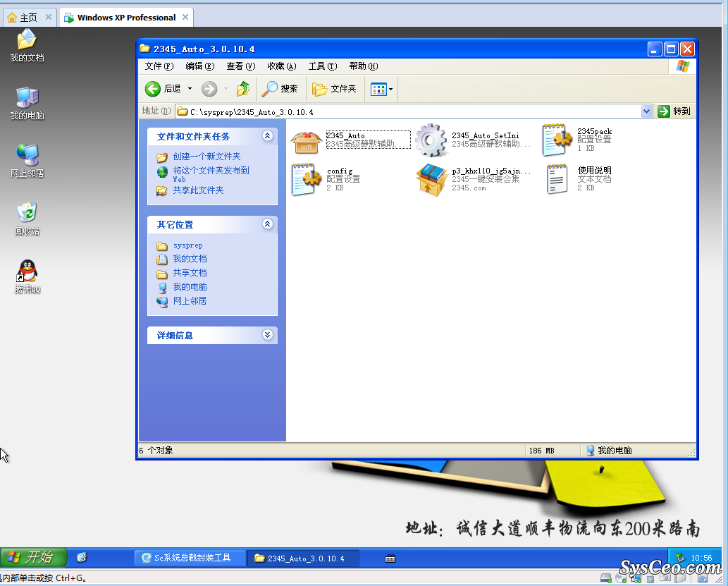Image resolution: width=728 pixels, height=586 pixels.
Task: Click the globe icon beside 将这个文件夹发布到
Action: pos(161,172)
